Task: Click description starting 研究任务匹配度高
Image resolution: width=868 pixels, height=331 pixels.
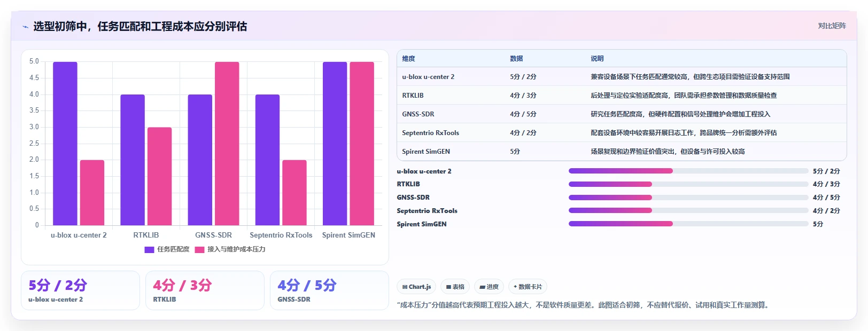Action: click(680, 114)
